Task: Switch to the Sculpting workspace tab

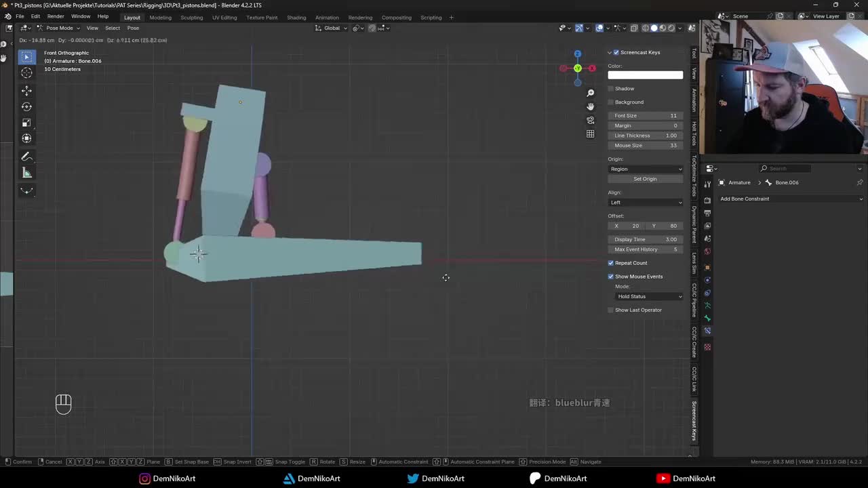Action: [191, 18]
